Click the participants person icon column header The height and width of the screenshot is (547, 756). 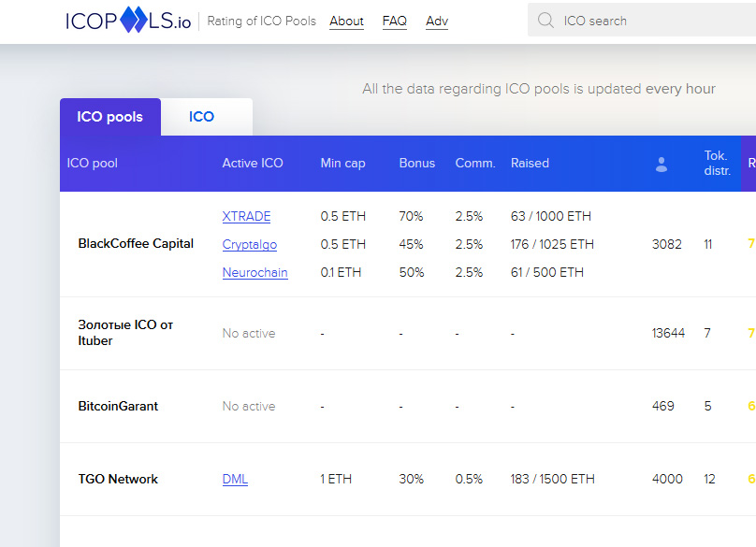661,165
